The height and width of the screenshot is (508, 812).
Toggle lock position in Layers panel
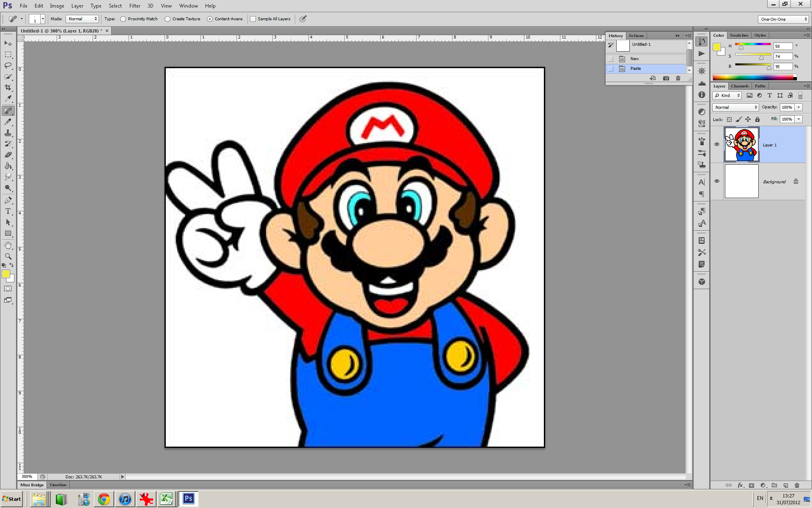[748, 119]
